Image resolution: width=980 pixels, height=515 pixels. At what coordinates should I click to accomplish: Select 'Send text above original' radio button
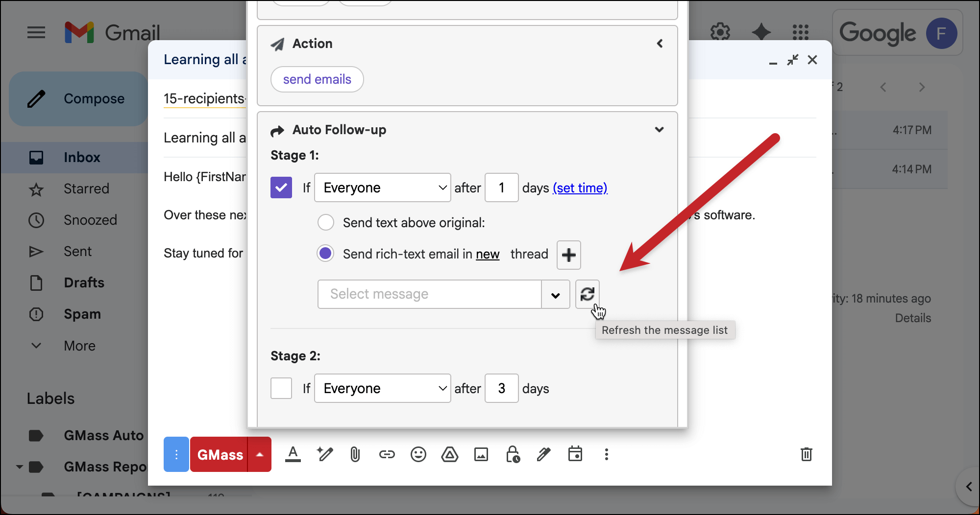(x=326, y=223)
